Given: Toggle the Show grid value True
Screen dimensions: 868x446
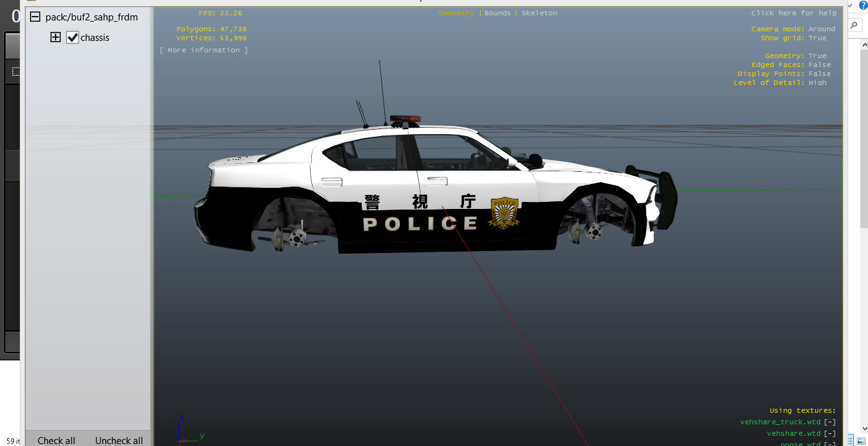Looking at the screenshot, I should click(x=817, y=38).
